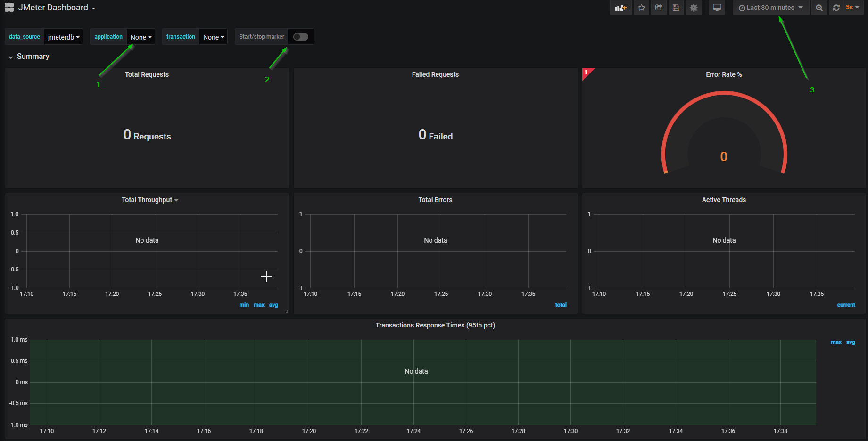Click the red alert icon on Error Rate panel
Image resolution: width=868 pixels, height=441 pixels.
click(587, 72)
